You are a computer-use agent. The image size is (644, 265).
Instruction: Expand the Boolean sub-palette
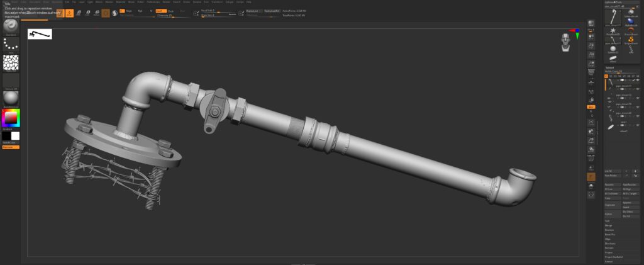[x=609, y=230]
